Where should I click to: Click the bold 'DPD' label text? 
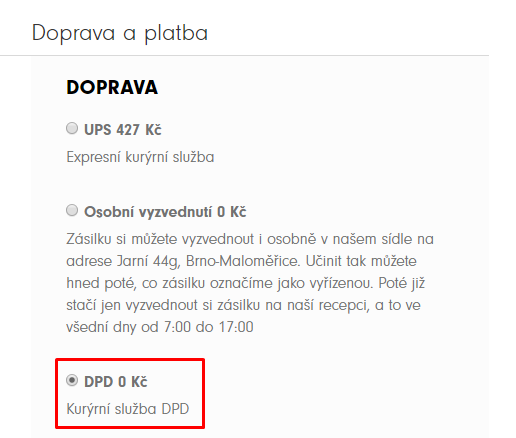(99, 382)
